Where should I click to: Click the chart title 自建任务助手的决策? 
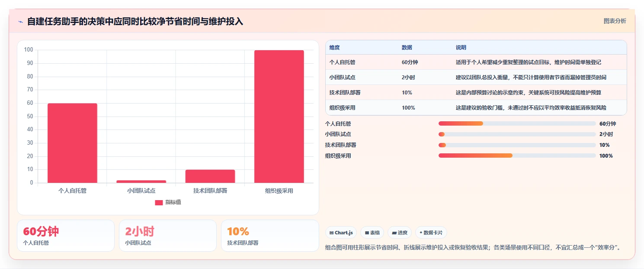135,21
